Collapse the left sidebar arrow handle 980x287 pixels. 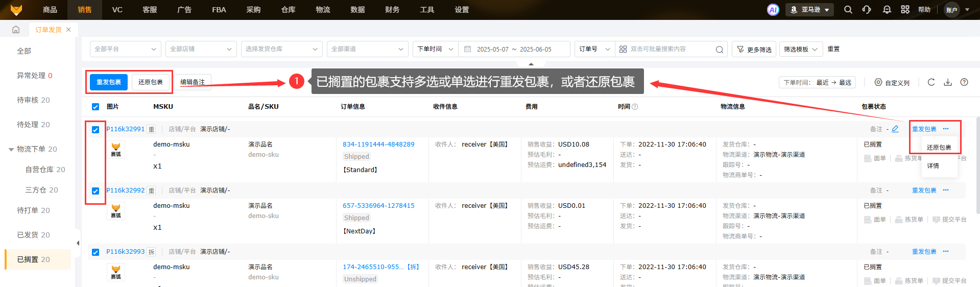[x=78, y=243]
